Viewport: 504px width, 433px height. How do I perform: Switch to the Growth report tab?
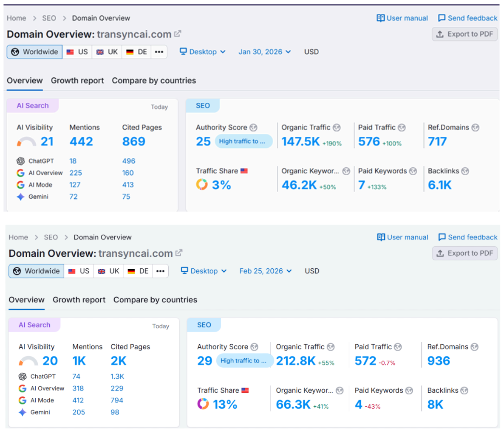click(77, 81)
